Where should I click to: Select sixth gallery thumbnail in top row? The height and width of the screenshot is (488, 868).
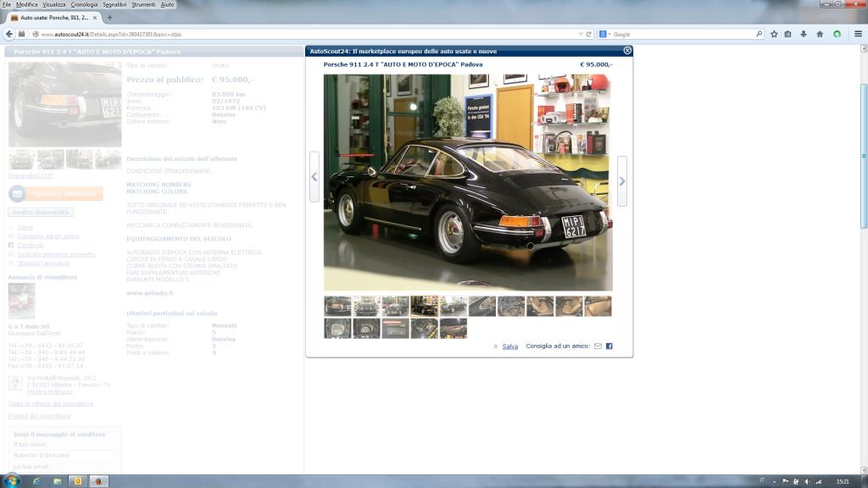pyautogui.click(x=482, y=306)
